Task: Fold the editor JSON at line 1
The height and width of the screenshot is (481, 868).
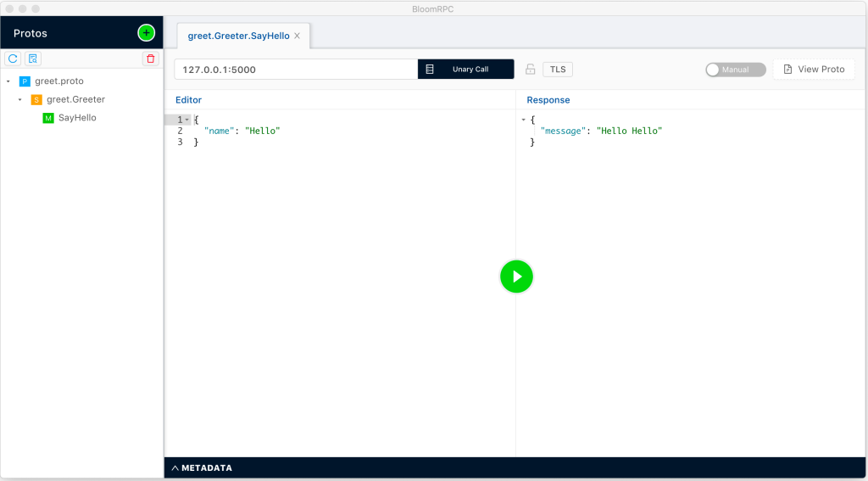Action: 187,120
